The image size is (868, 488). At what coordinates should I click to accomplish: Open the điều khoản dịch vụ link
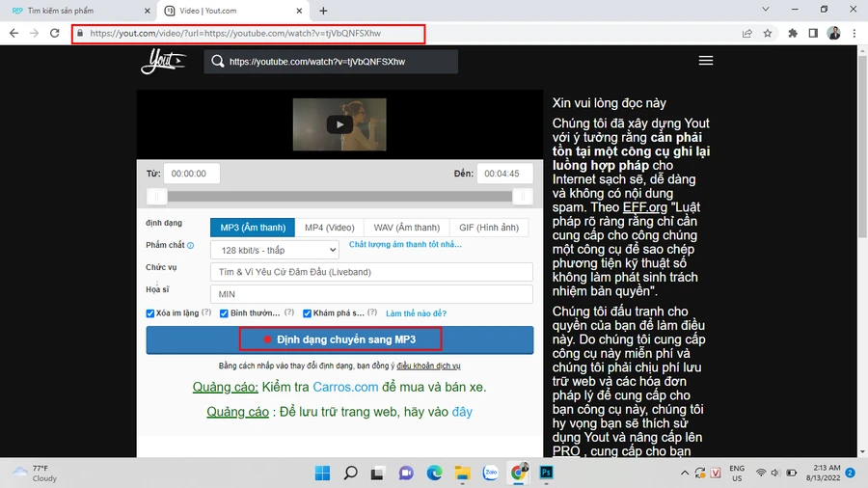pos(428,366)
